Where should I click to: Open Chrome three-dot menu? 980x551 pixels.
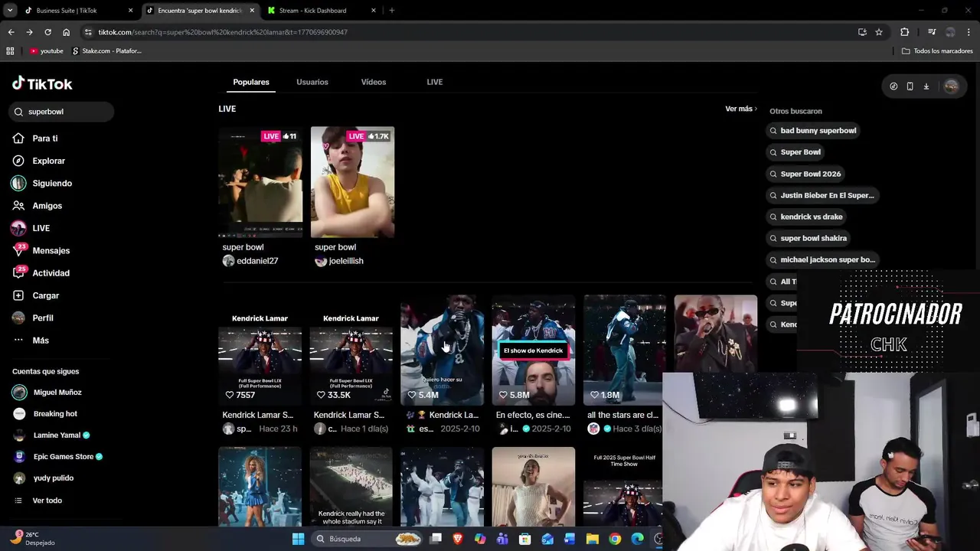[x=969, y=32]
